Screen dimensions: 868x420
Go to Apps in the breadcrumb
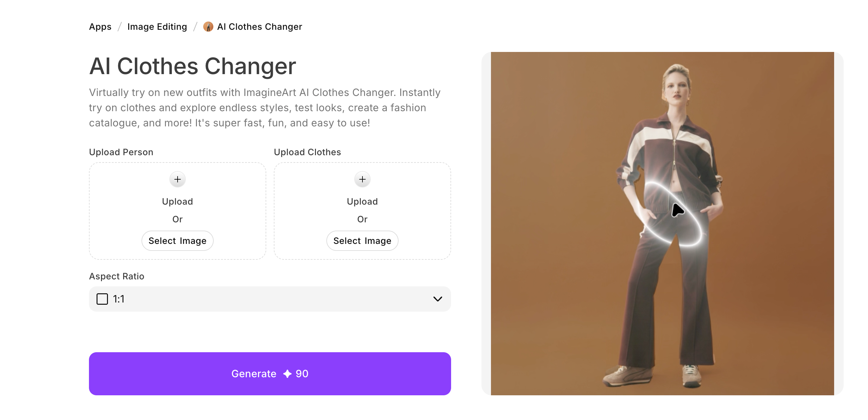pyautogui.click(x=100, y=27)
